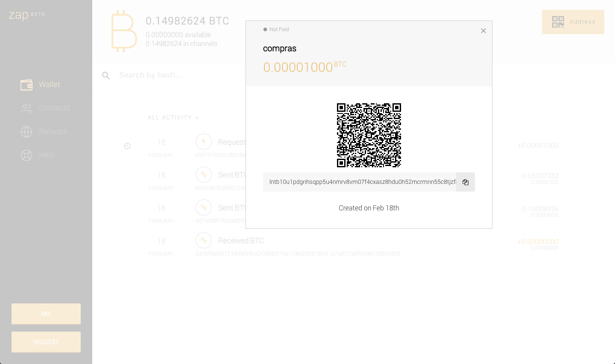Click the large Bitcoin logo icon
The image size is (615, 364).
[x=124, y=31]
